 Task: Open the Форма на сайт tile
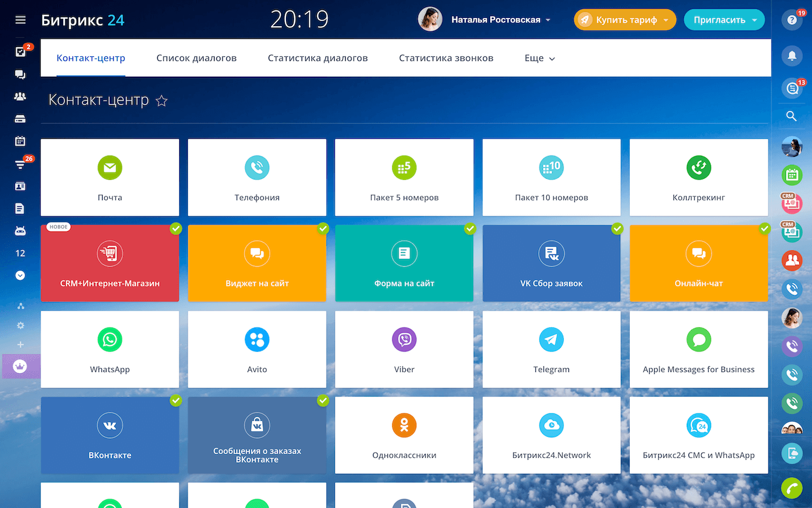pyautogui.click(x=404, y=264)
